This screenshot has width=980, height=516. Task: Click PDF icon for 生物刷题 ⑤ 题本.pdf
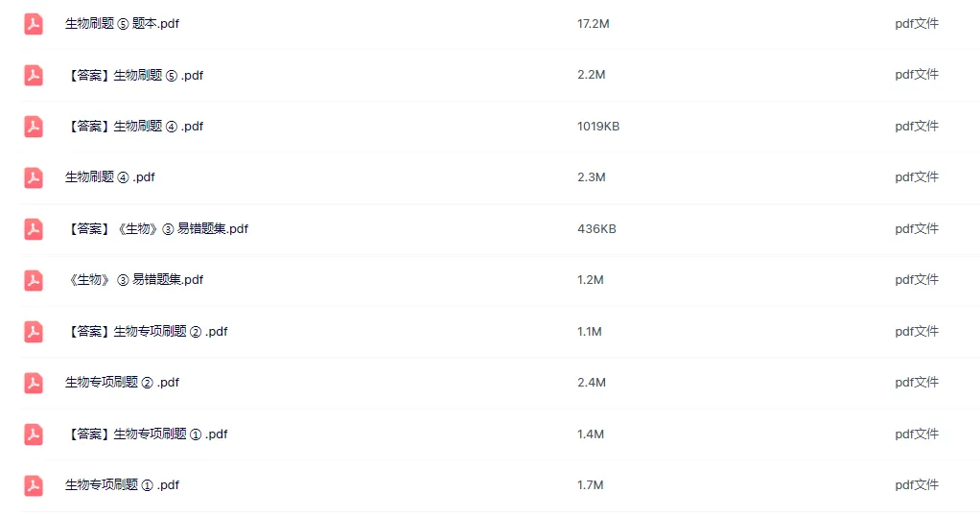[x=34, y=24]
